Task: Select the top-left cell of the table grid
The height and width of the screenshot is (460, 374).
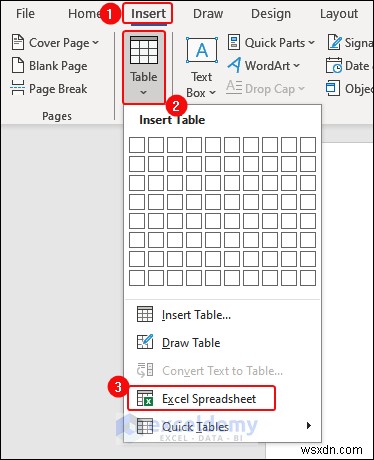Action: (137, 145)
